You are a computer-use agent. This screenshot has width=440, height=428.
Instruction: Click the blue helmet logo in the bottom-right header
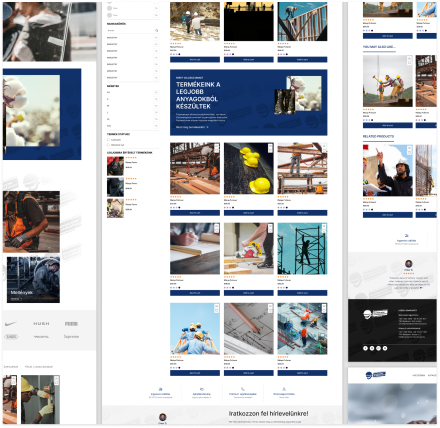point(375,375)
